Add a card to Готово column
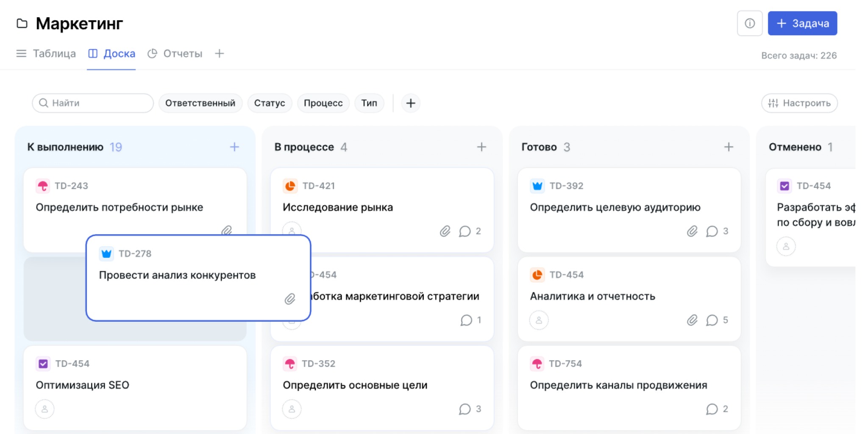The width and height of the screenshot is (868, 434). (729, 147)
